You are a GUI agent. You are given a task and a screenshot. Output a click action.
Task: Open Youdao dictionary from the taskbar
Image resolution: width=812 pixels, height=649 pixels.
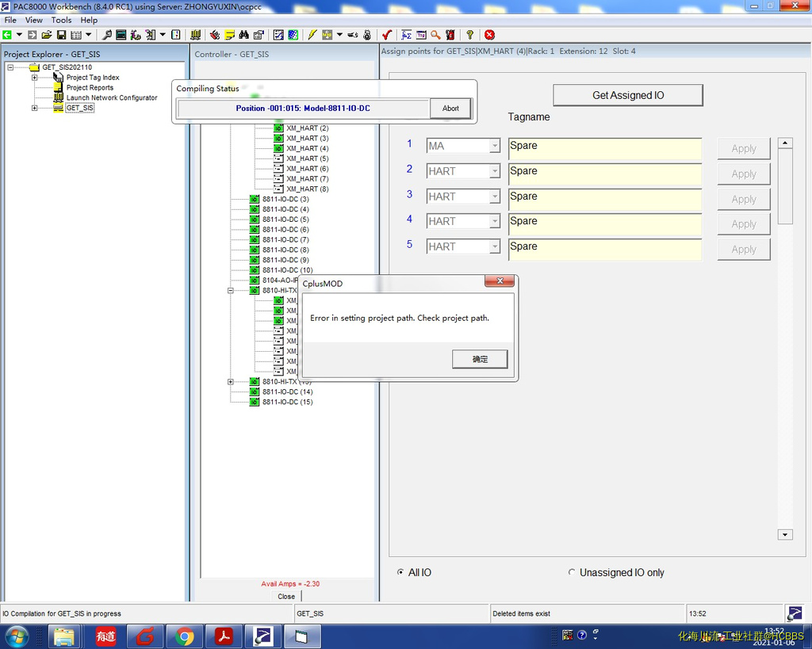[x=105, y=636]
